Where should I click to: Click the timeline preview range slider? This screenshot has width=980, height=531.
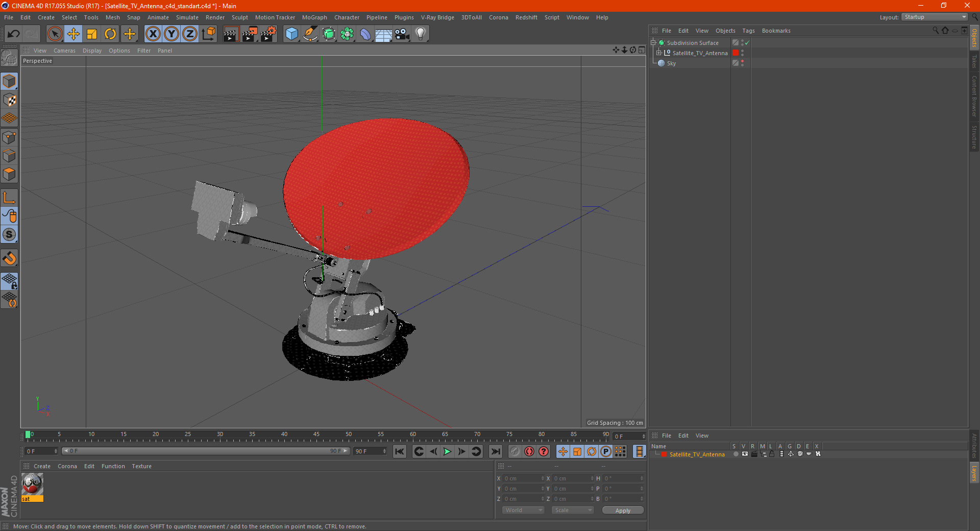(x=206, y=451)
